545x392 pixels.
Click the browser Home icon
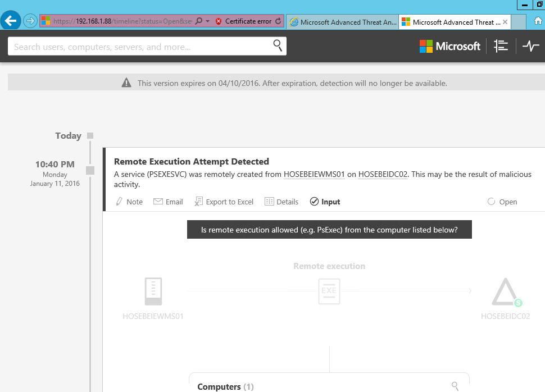538,21
